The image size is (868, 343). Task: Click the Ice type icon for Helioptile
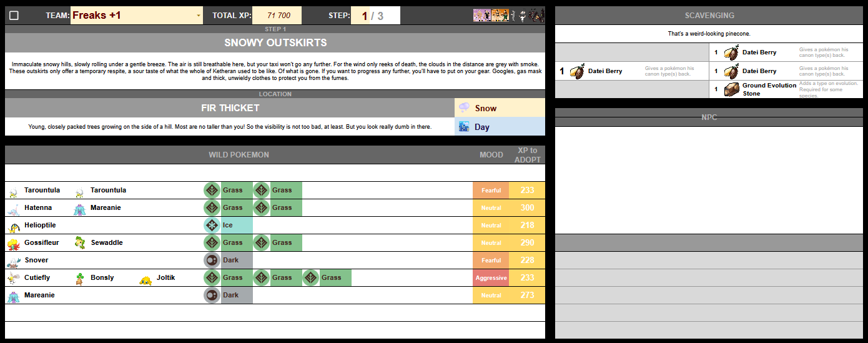click(x=212, y=226)
